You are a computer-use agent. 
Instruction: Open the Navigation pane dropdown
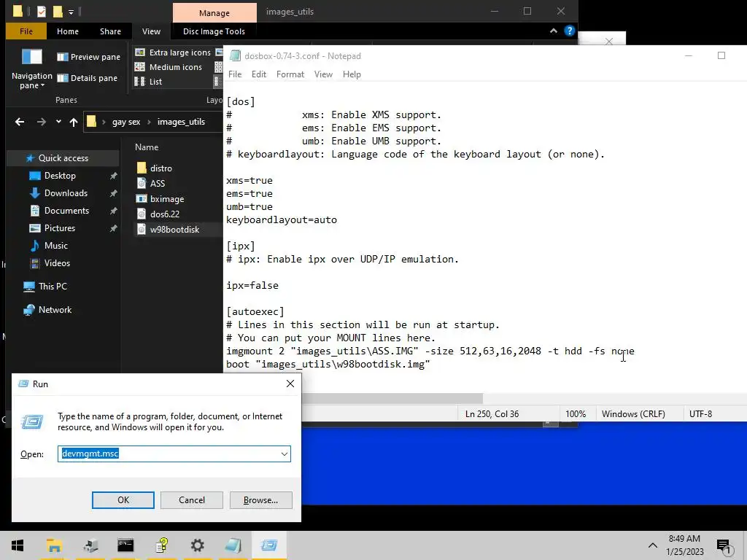click(x=32, y=80)
